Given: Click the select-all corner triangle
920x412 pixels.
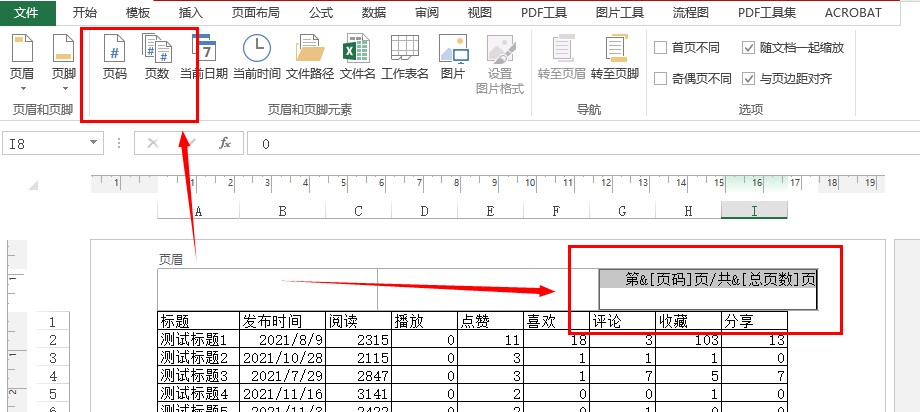Looking at the screenshot, I should 33,185.
